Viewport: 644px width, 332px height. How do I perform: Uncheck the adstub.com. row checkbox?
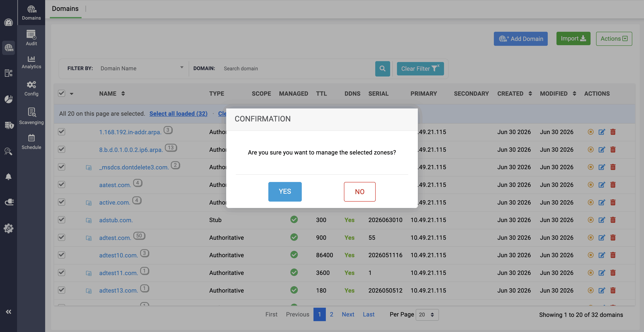[x=62, y=220]
